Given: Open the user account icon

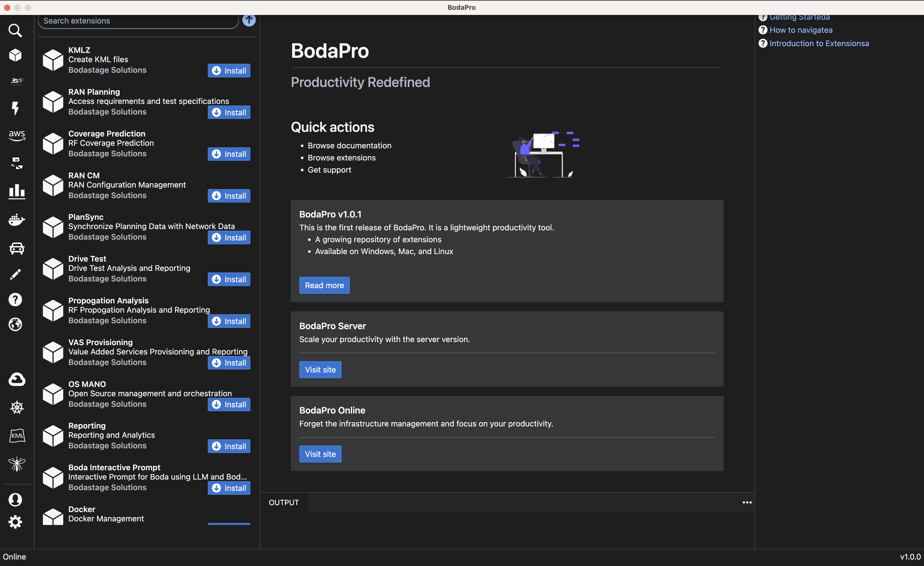Looking at the screenshot, I should 15,499.
